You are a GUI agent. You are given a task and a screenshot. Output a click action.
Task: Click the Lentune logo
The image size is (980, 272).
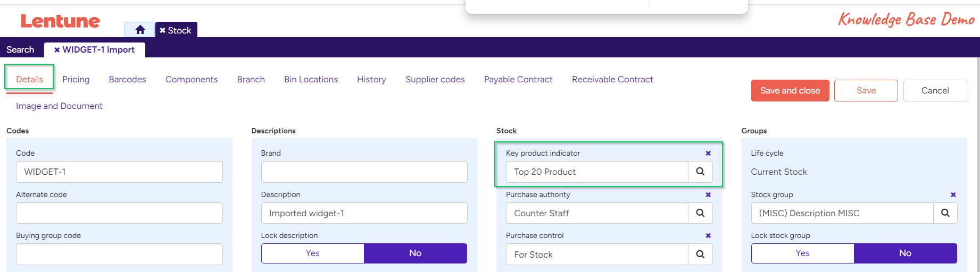60,21
